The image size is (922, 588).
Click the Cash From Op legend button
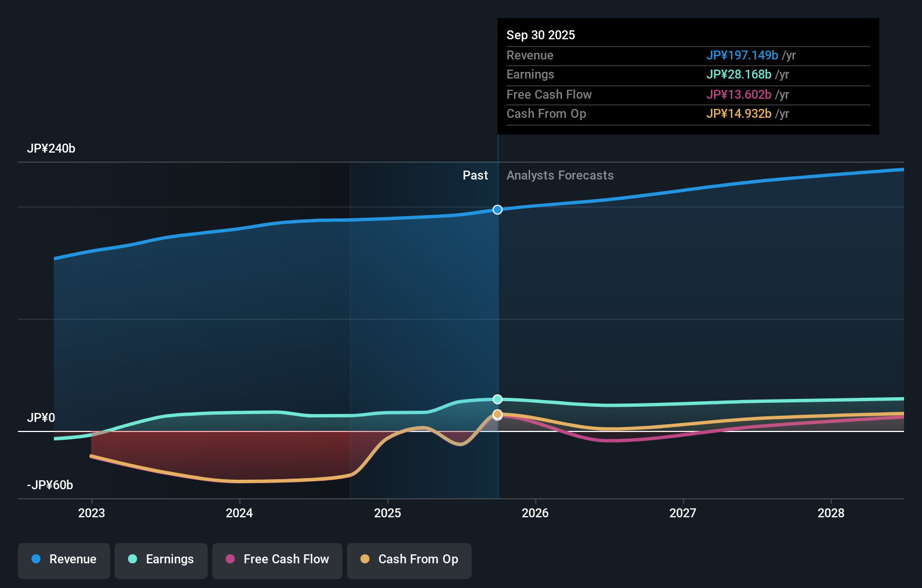409,559
